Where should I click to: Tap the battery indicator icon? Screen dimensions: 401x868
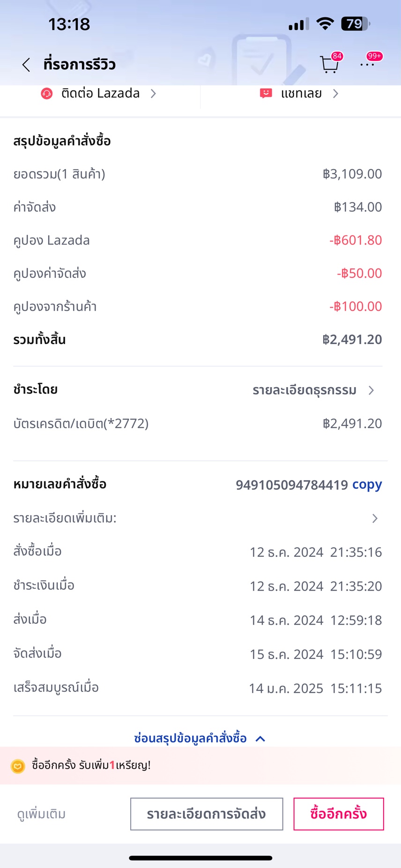click(355, 23)
